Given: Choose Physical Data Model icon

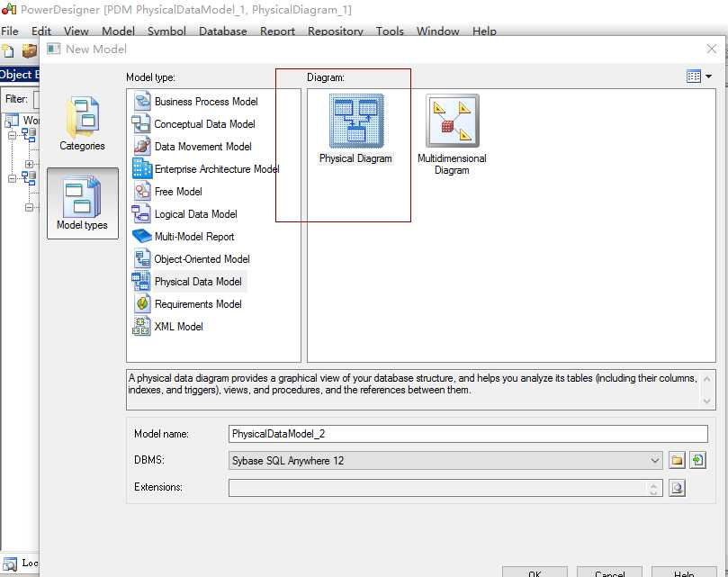Looking at the screenshot, I should coord(141,281).
